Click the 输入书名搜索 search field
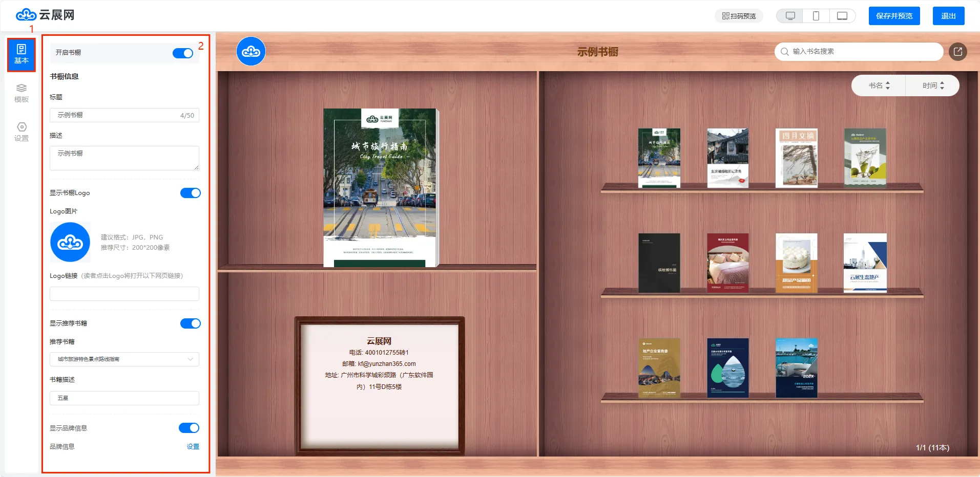This screenshot has width=980, height=477. point(859,51)
